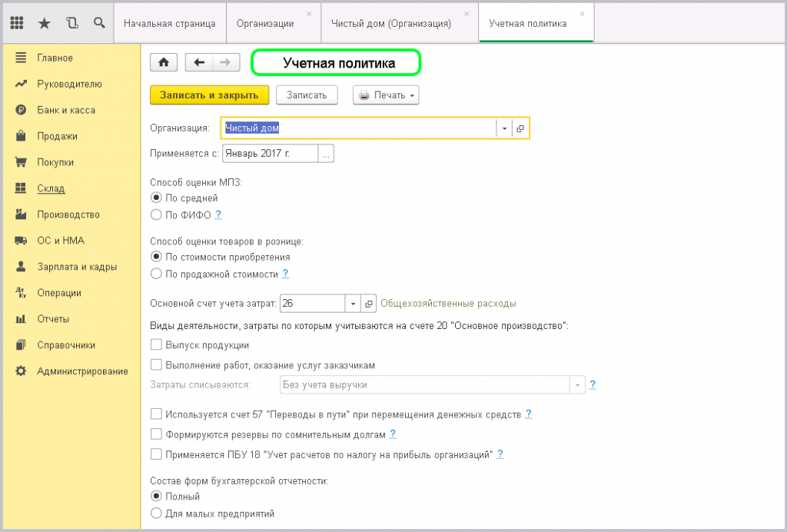This screenshot has height=532, width=787.
Task: Open account 26 via the open icon
Action: coord(368,304)
